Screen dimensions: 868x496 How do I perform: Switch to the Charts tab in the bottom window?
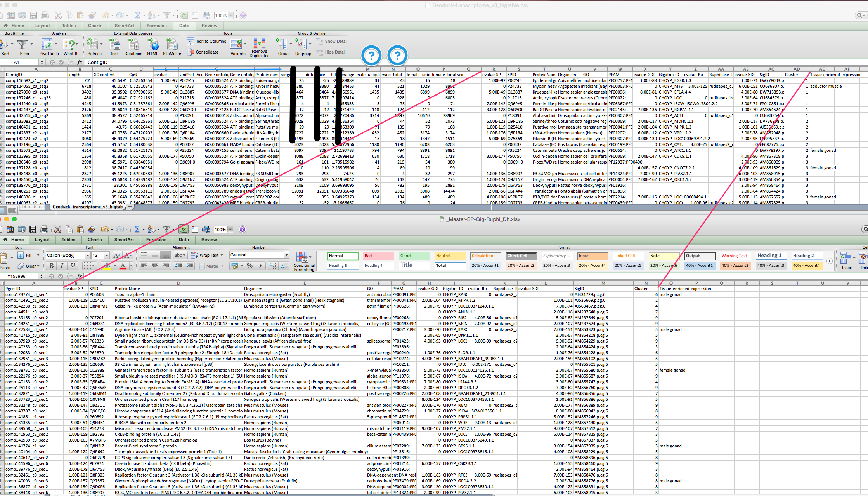pyautogui.click(x=95, y=240)
